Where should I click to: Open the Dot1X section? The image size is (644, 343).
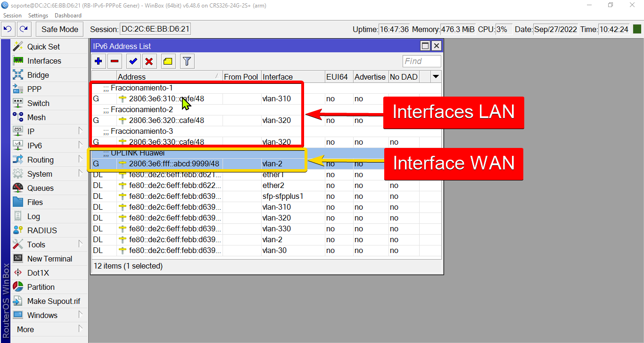click(x=38, y=273)
